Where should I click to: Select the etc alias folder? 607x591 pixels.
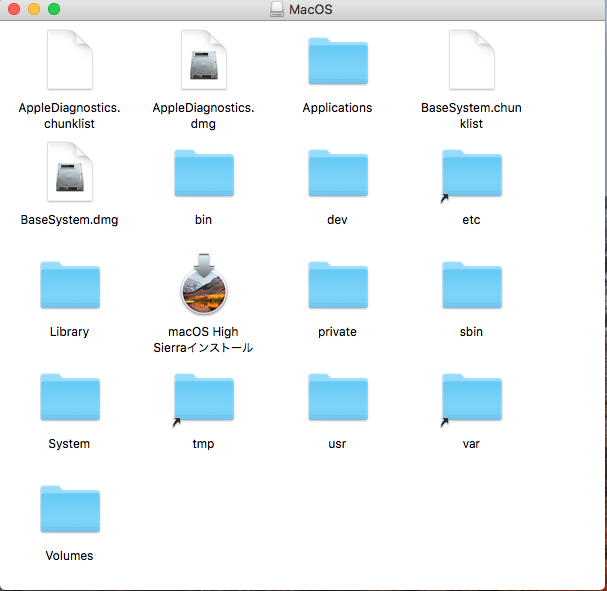coord(472,175)
